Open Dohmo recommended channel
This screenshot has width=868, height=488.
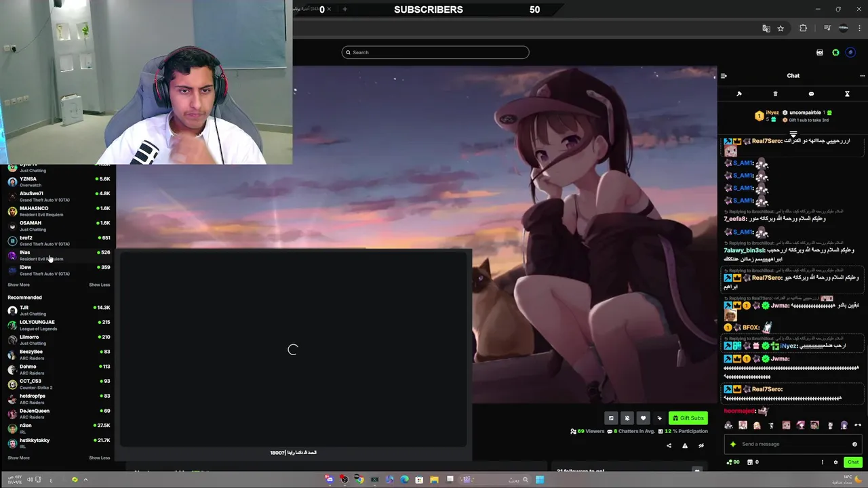58,369
